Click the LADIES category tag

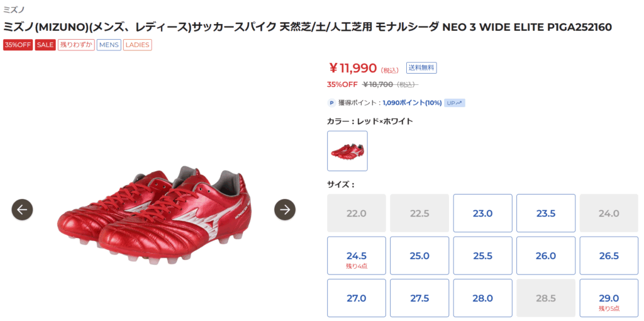[x=137, y=45]
